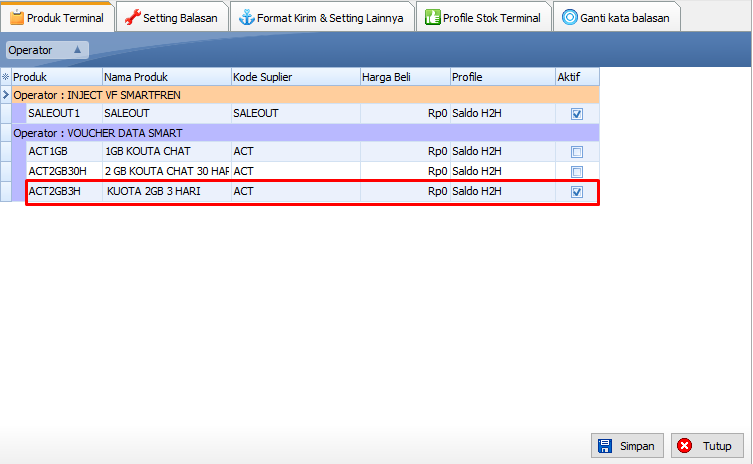Sort by Harga Beli column header

(405, 77)
